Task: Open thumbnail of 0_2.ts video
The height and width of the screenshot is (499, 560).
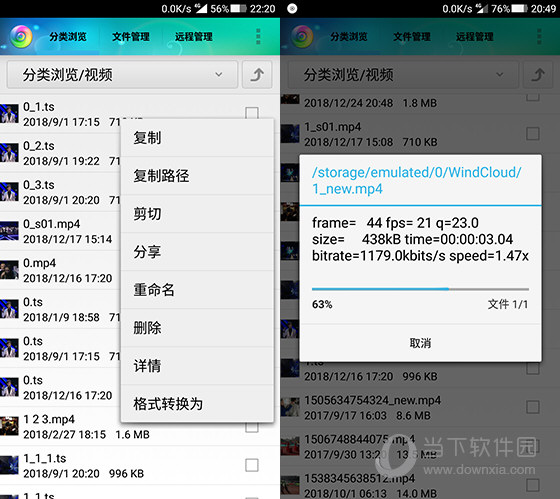Action: (x=9, y=153)
